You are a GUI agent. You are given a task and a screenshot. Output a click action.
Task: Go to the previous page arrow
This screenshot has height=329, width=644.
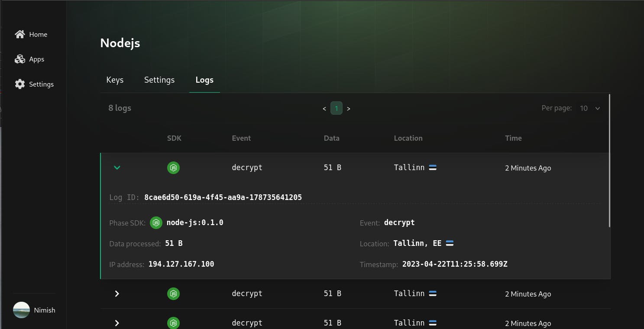[x=324, y=109]
